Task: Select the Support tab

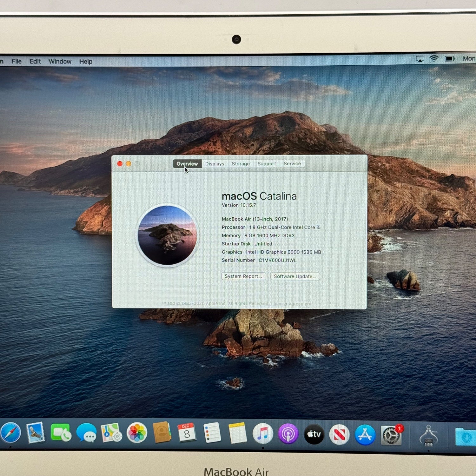Action: pyautogui.click(x=267, y=164)
